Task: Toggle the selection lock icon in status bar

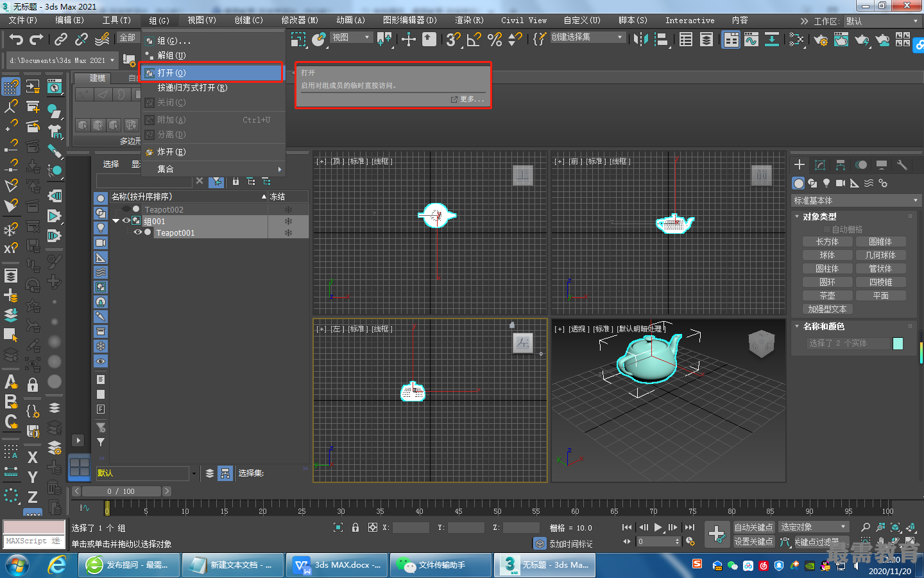Action: 355,527
